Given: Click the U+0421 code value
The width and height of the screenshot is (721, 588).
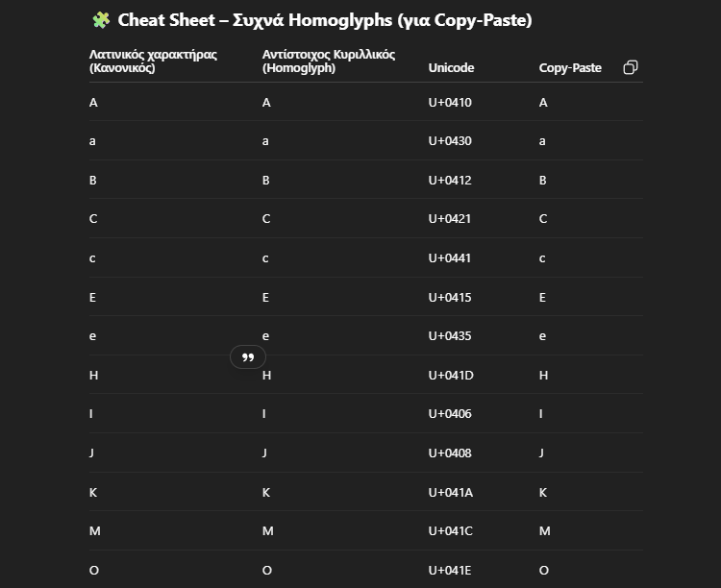Looking at the screenshot, I should coord(450,218).
